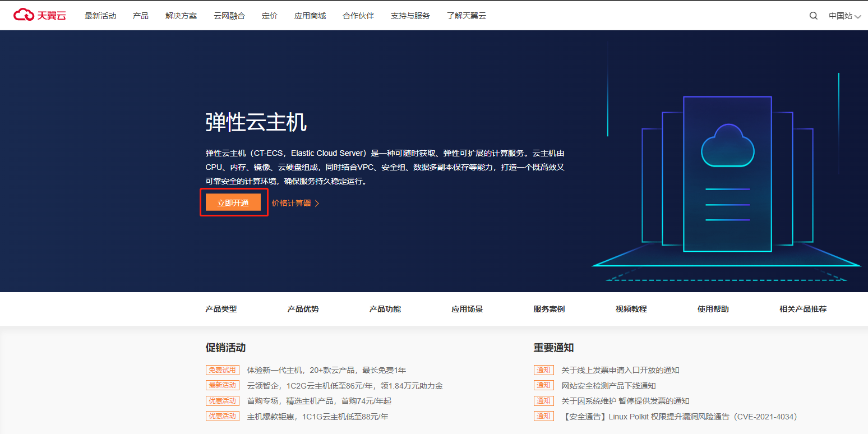
Task: Open the Linux Polkit 安全通告 notice
Action: [x=678, y=417]
